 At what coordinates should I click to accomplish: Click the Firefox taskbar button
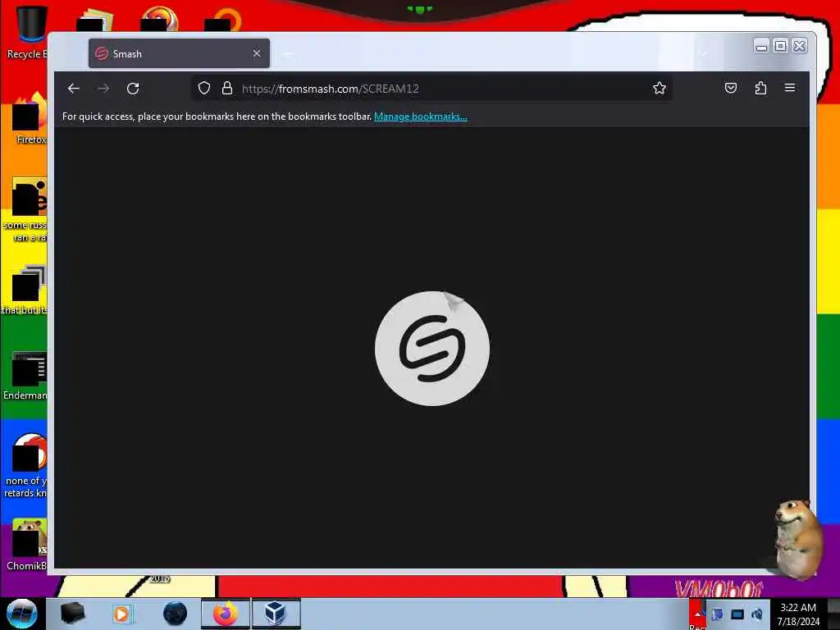click(x=226, y=614)
